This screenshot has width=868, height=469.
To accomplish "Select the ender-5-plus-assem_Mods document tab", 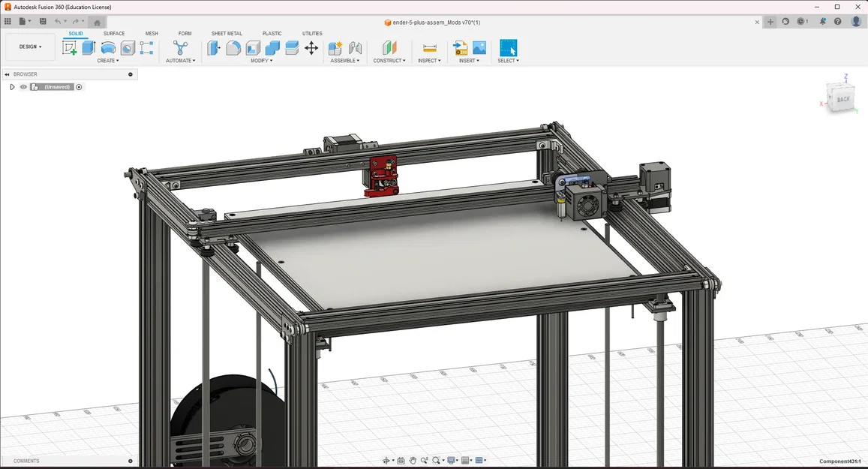I will tap(432, 23).
